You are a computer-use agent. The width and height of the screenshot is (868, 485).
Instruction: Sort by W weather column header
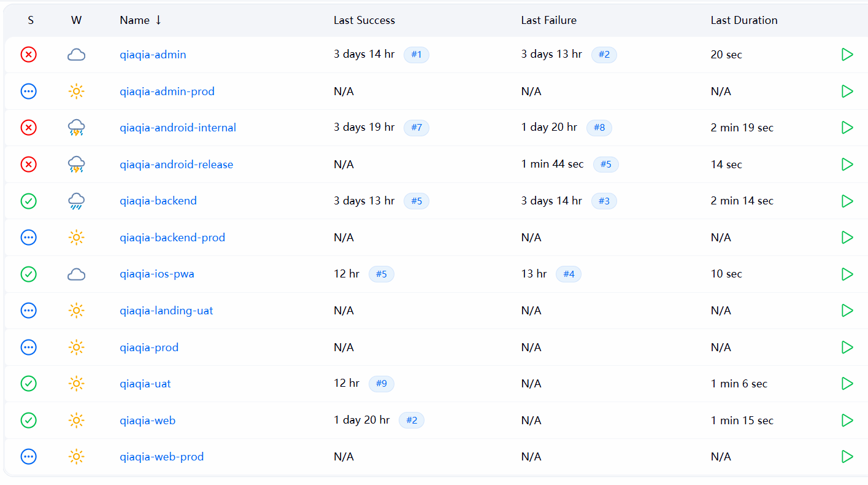point(76,20)
